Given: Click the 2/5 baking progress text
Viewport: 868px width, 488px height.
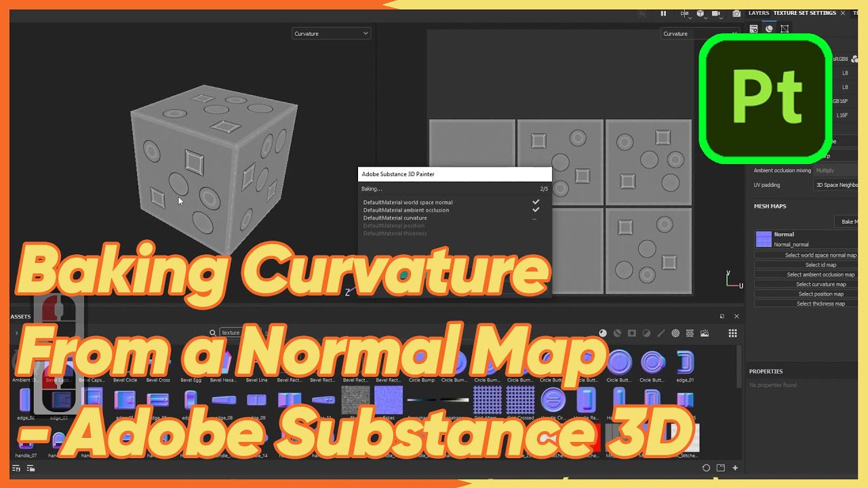Looking at the screenshot, I should click(x=544, y=189).
